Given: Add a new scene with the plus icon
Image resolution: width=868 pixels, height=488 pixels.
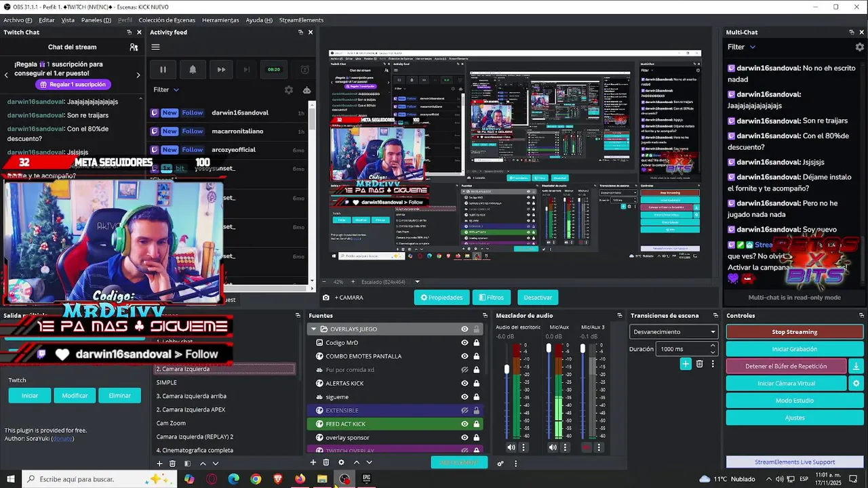Looking at the screenshot, I should 159,464.
